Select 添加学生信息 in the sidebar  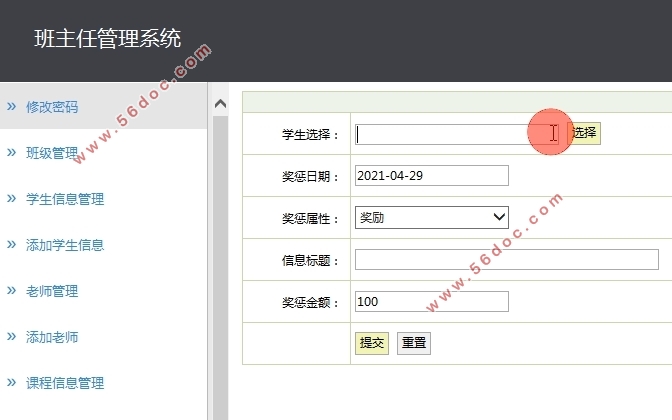click(65, 245)
